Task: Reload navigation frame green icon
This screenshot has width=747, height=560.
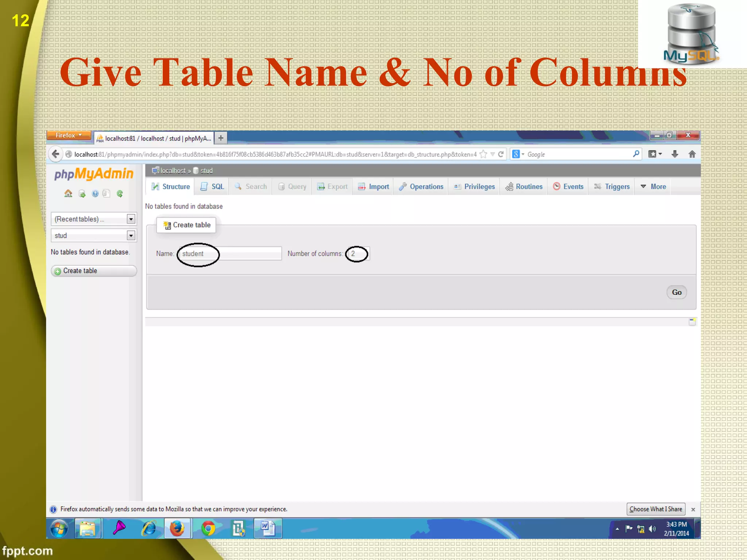Action: pyautogui.click(x=120, y=194)
